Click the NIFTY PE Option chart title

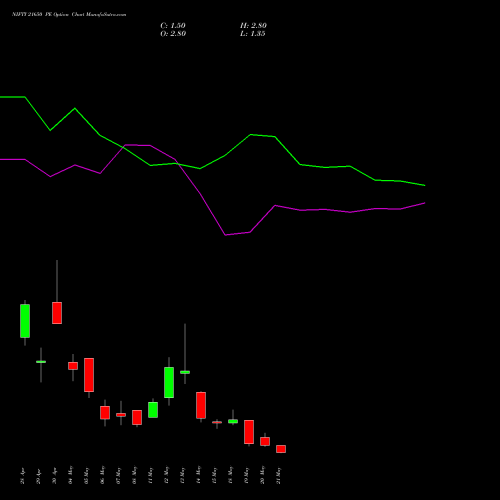click(69, 15)
